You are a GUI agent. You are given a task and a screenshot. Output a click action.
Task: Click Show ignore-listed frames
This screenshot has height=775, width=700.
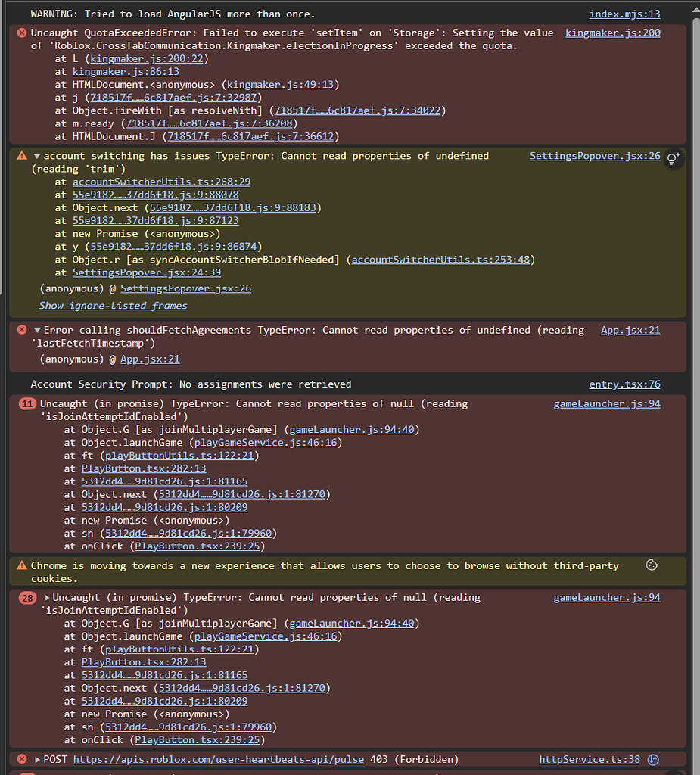click(113, 305)
